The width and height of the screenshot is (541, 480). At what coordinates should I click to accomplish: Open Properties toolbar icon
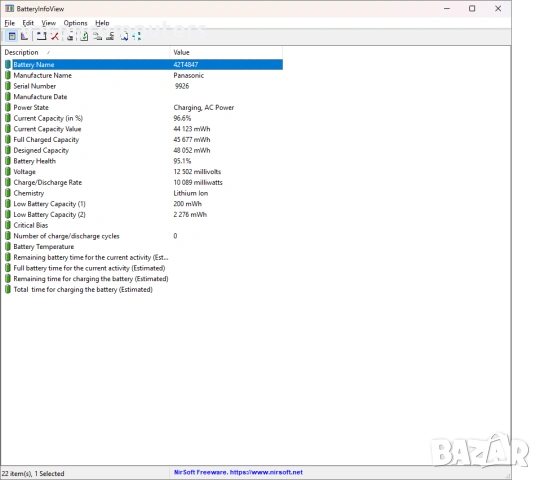point(110,36)
